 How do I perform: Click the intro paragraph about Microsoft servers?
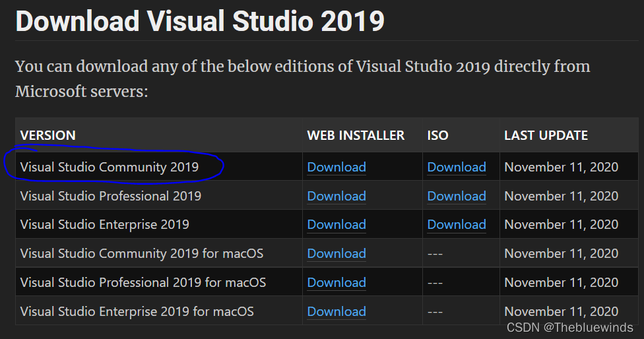coord(303,78)
